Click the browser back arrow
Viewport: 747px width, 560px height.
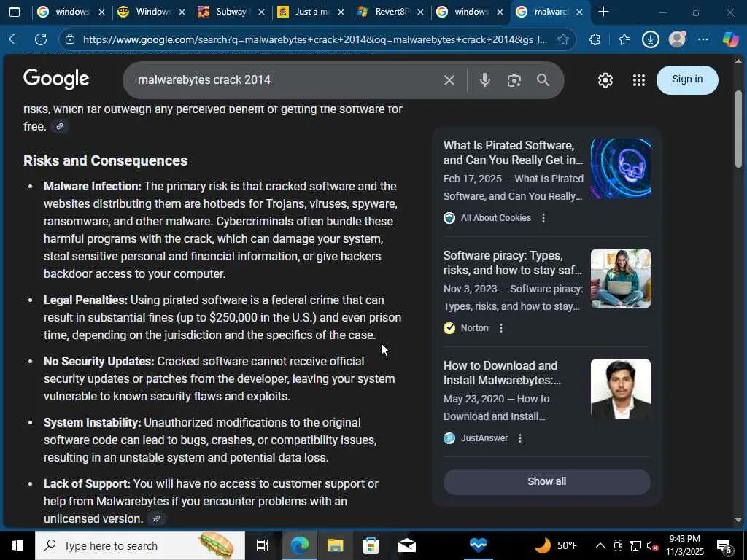click(15, 39)
